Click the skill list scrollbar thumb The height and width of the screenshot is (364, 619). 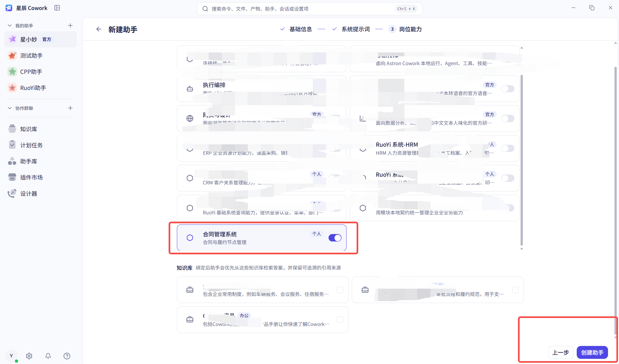522,160
